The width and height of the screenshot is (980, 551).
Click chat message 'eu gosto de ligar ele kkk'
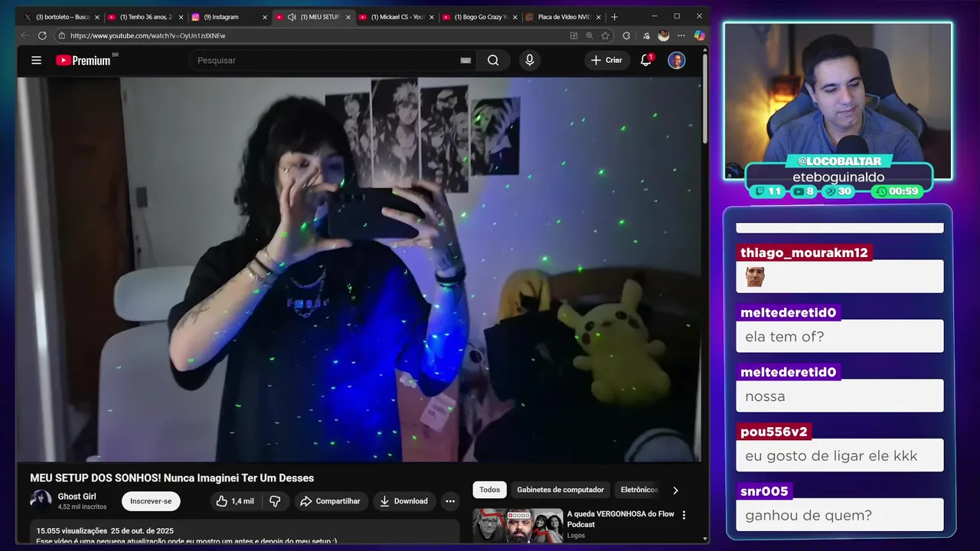point(831,456)
